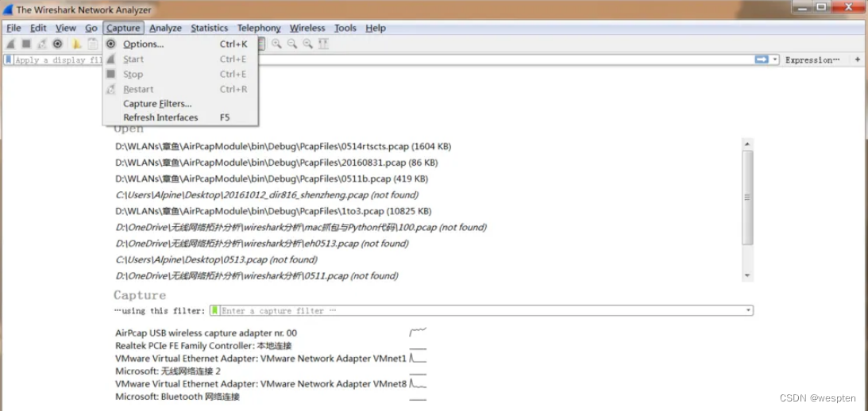Viewport: 868px width, 411px height.
Task: Click the stop capture square toolbar icon
Action: click(x=26, y=44)
